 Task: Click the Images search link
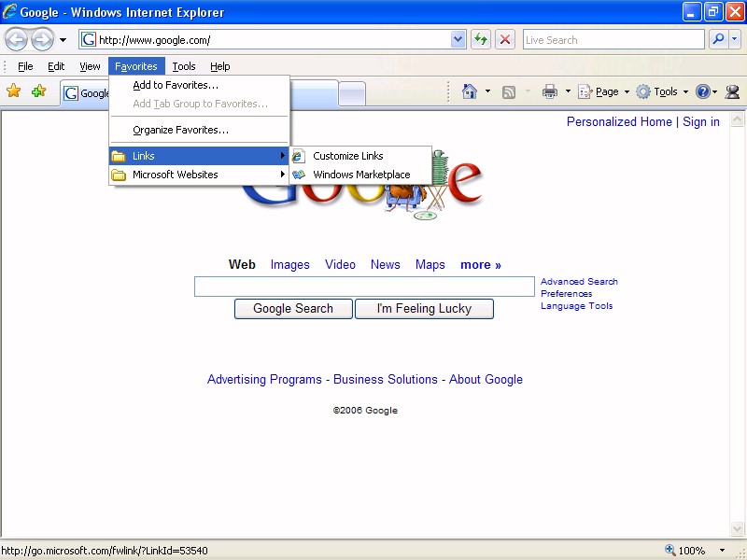(289, 265)
